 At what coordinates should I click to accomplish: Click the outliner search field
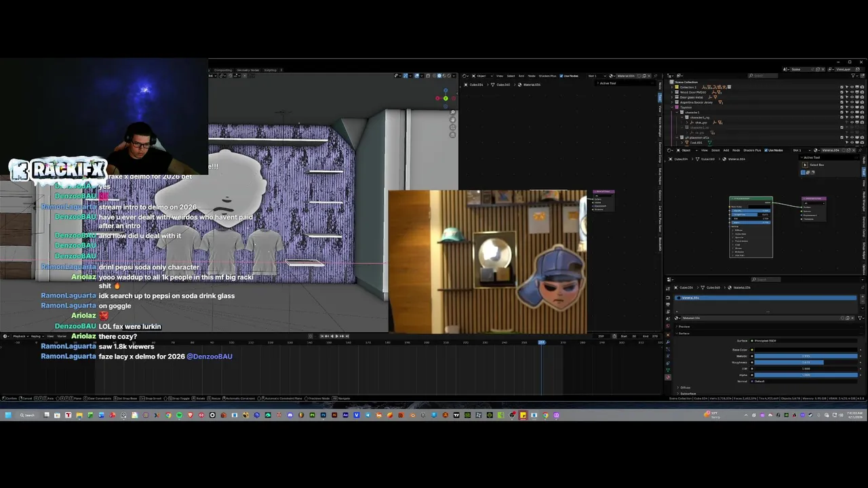click(763, 75)
